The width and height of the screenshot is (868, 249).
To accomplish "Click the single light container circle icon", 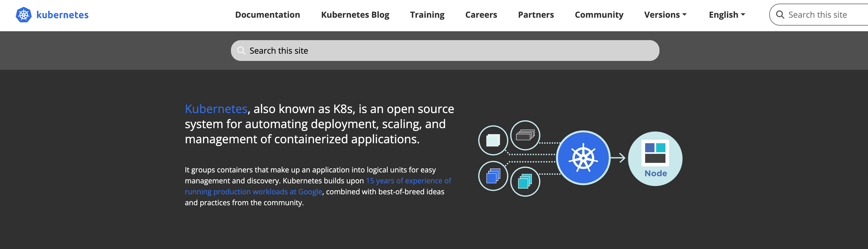I will tap(493, 140).
